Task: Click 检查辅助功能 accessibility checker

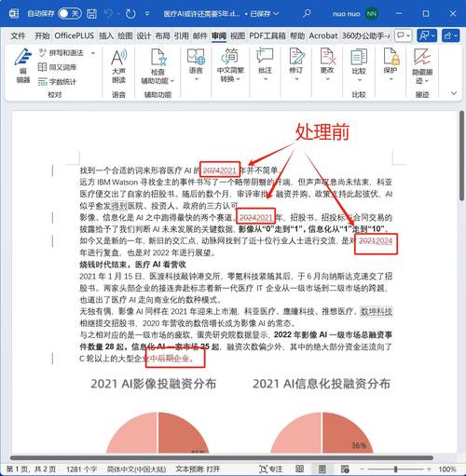Action: (158, 66)
